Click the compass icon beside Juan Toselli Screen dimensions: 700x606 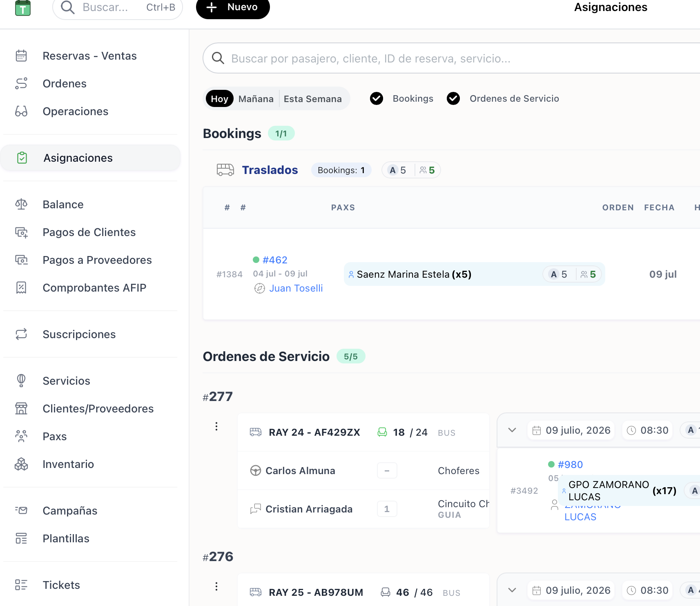pyautogui.click(x=260, y=289)
